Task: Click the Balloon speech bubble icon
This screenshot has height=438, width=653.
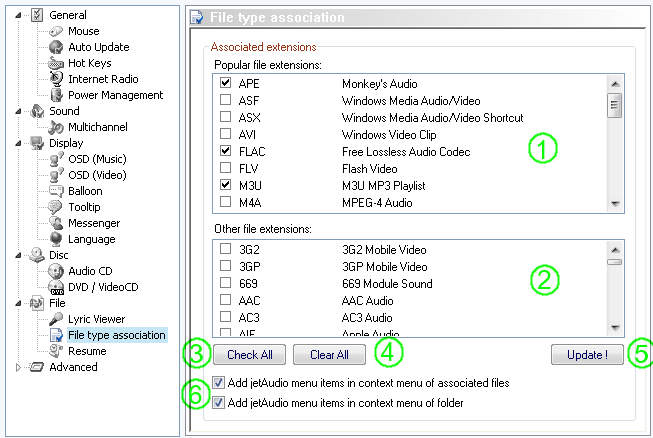Action: [56, 191]
